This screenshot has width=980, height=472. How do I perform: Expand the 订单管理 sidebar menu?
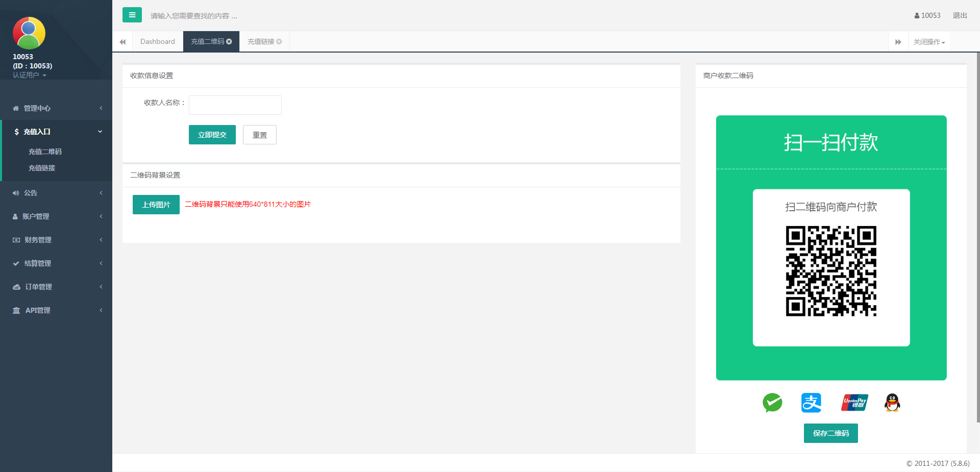(56, 287)
